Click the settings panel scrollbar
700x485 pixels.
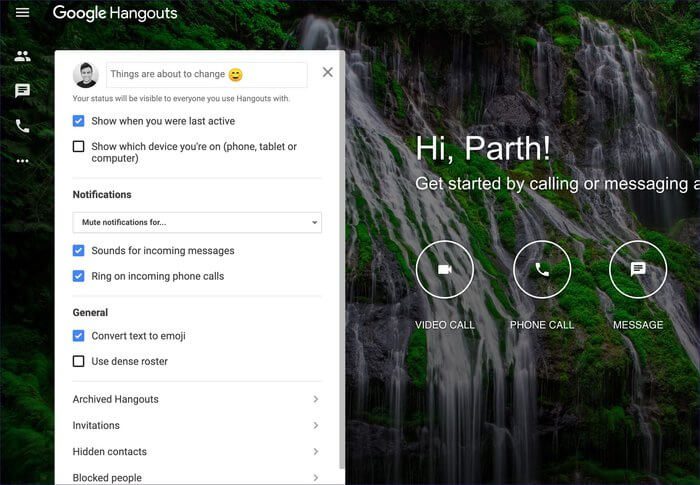pos(342,259)
